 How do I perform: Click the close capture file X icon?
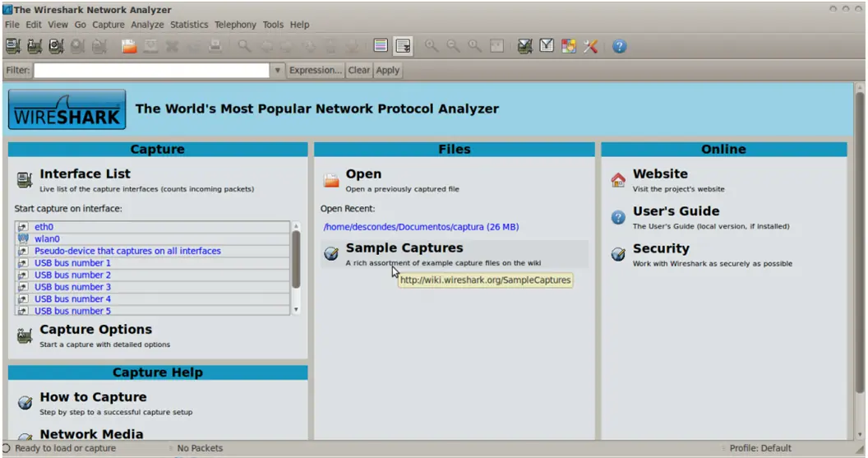click(x=172, y=47)
